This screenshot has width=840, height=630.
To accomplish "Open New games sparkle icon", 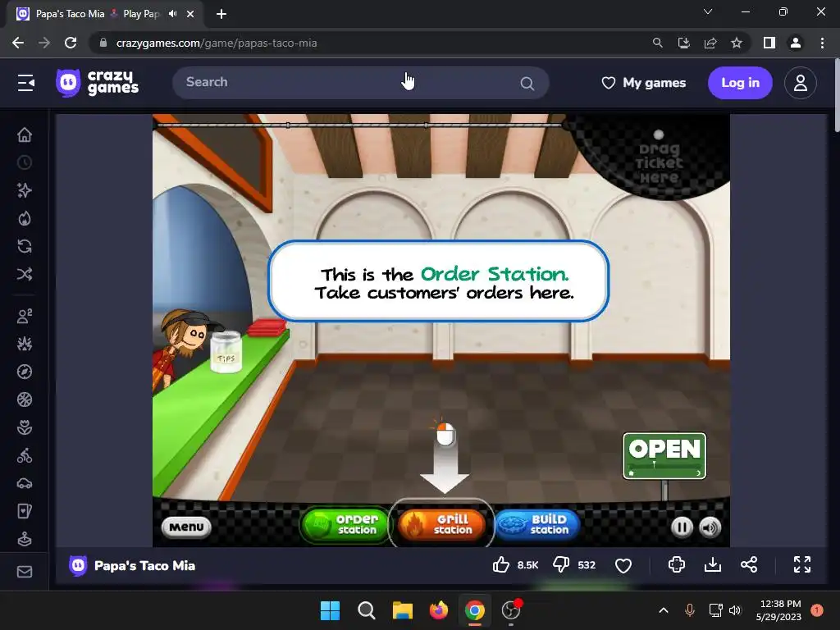I will (x=25, y=190).
